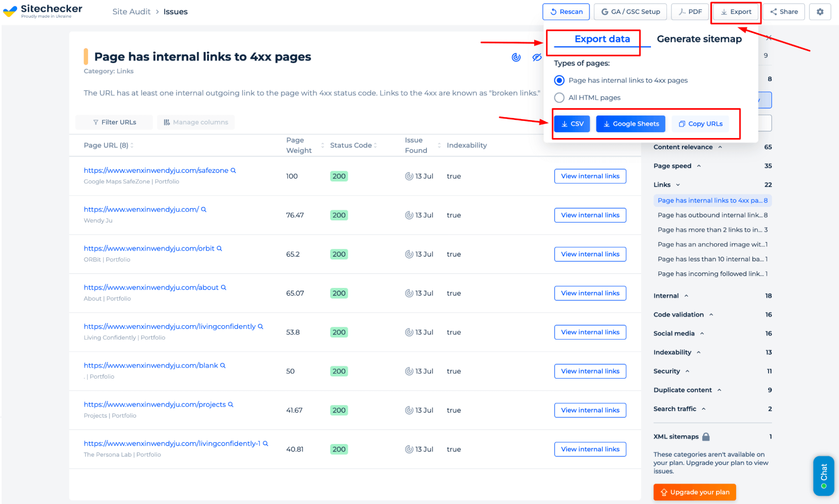The height and width of the screenshot is (504, 839).
Task: Click the settings gear icon
Action: pos(820,12)
